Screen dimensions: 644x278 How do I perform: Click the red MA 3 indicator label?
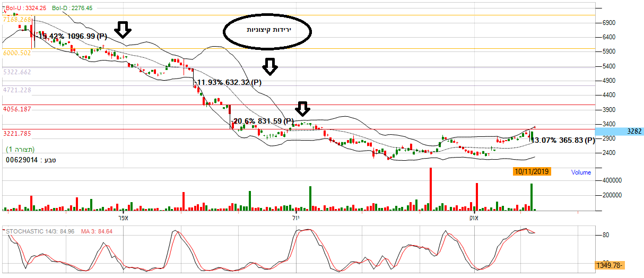[103, 231]
